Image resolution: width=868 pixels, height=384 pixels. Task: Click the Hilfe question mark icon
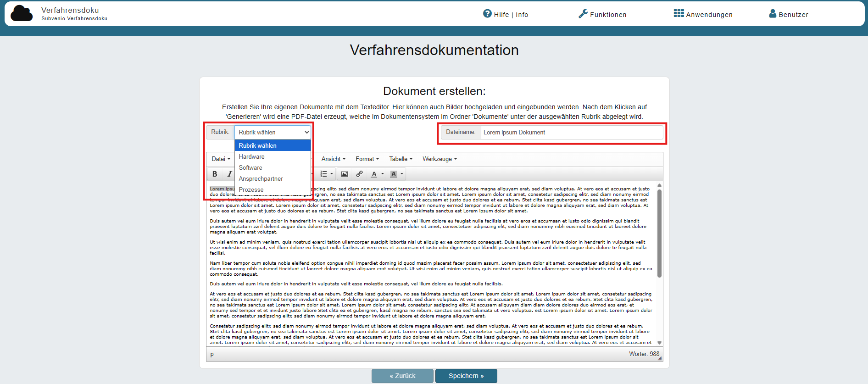point(487,14)
